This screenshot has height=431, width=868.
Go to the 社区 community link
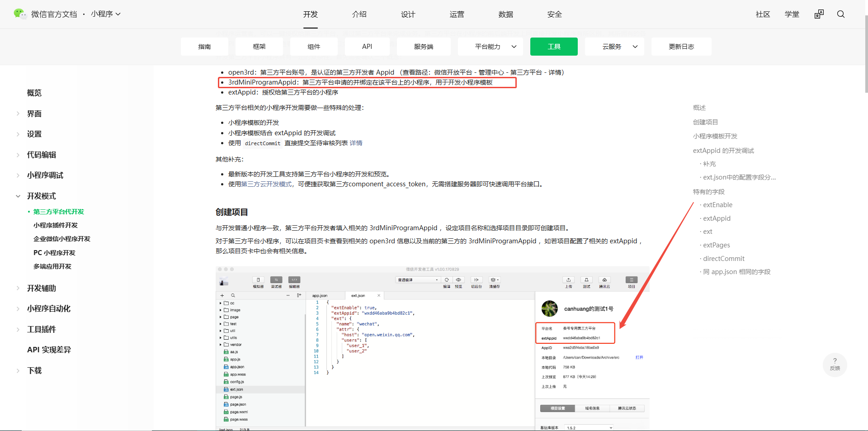[x=763, y=14]
